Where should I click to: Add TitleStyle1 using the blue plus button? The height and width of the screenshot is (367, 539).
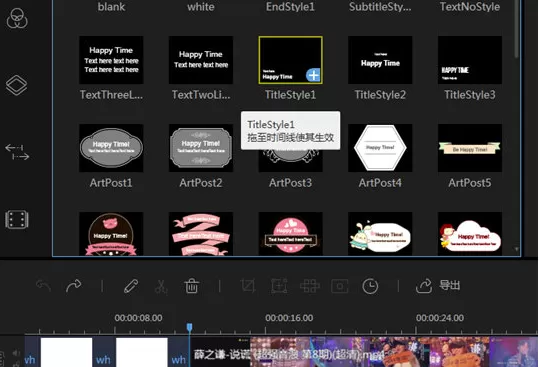pos(313,75)
